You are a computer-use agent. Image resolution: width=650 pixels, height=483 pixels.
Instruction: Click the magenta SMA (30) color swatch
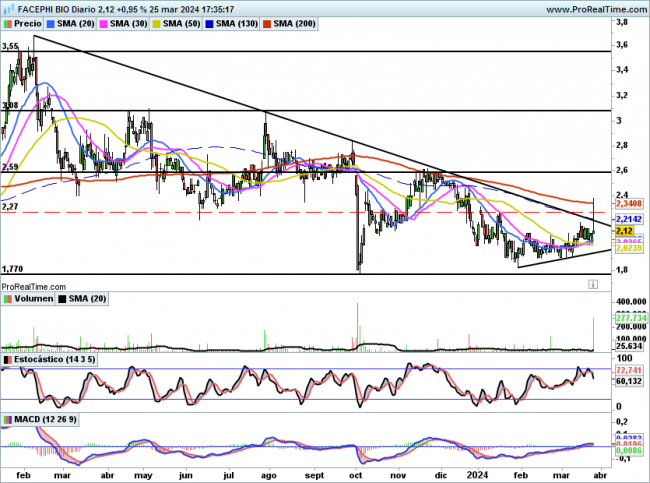coord(102,22)
